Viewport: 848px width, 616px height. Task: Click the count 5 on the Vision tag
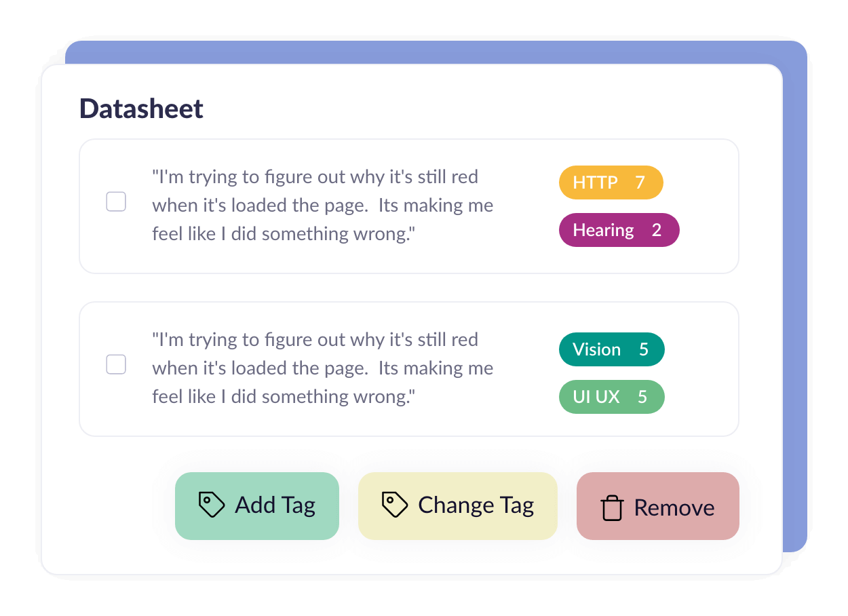point(643,349)
